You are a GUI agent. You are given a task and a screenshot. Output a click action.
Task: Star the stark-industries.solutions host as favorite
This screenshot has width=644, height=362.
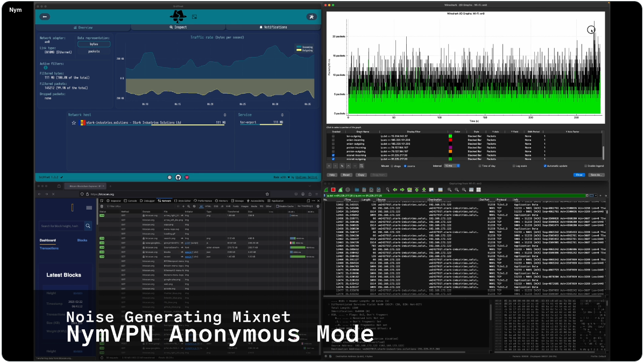click(74, 123)
